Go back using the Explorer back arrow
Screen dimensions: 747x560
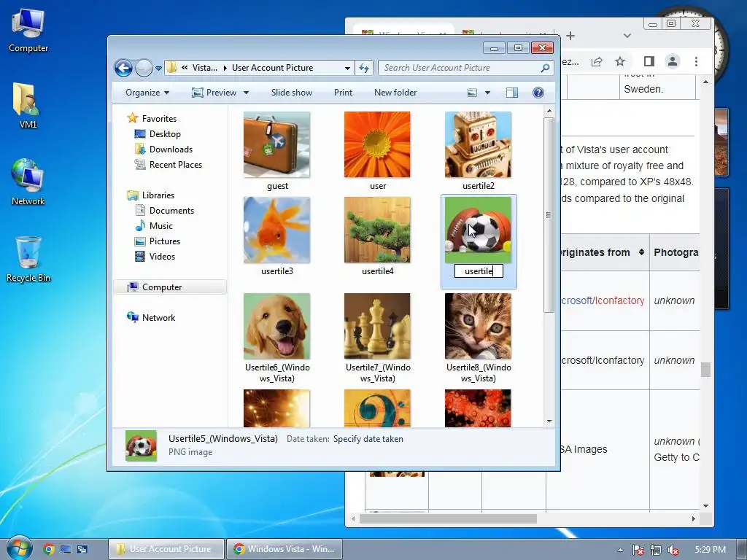tap(123, 68)
